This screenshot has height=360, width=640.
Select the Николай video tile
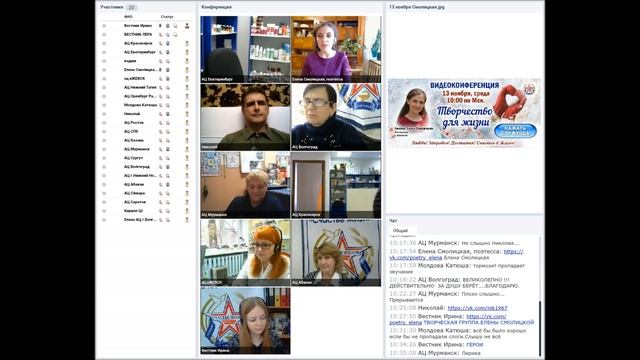point(245,117)
